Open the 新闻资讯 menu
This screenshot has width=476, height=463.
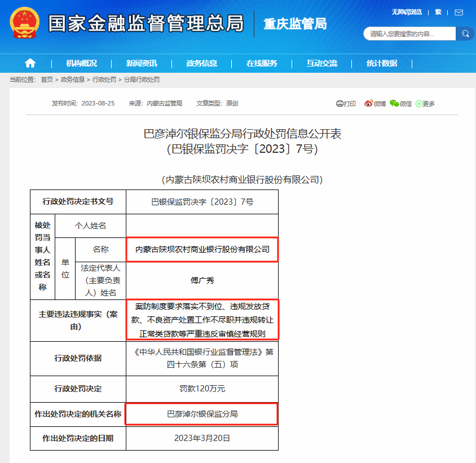click(x=142, y=63)
